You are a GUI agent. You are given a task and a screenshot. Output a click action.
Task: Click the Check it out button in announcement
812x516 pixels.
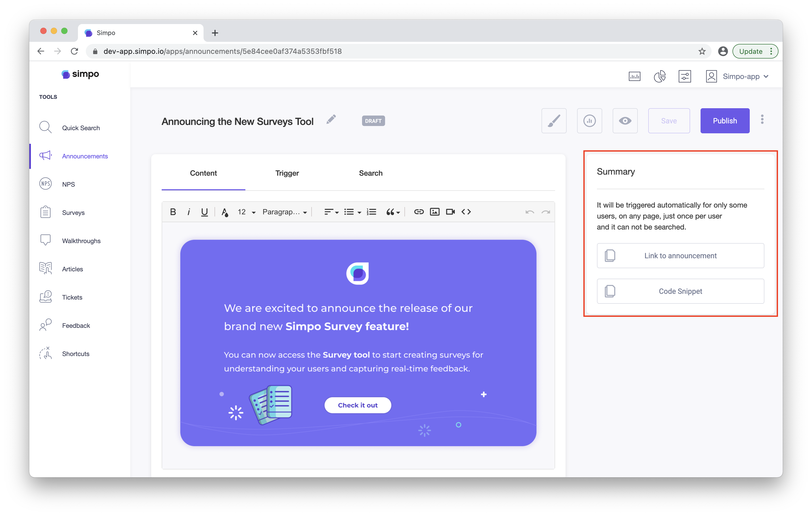click(357, 405)
